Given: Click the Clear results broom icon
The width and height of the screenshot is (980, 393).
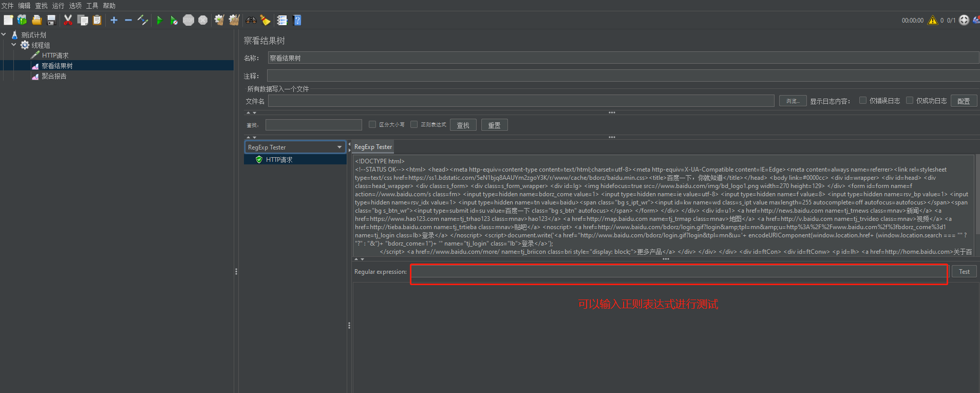Looking at the screenshot, I should 219,20.
